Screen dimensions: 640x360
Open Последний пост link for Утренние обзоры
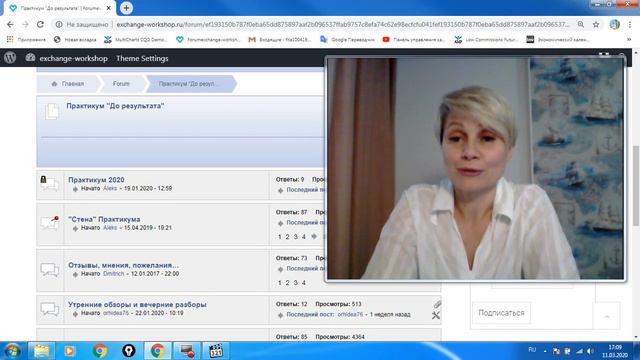click(x=310, y=315)
